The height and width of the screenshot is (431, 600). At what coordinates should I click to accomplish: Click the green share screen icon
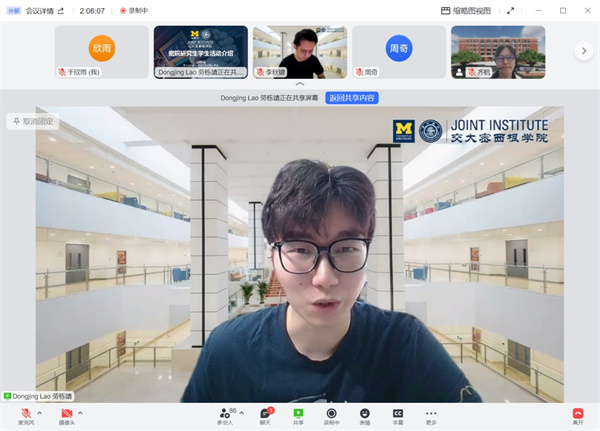pyautogui.click(x=298, y=414)
